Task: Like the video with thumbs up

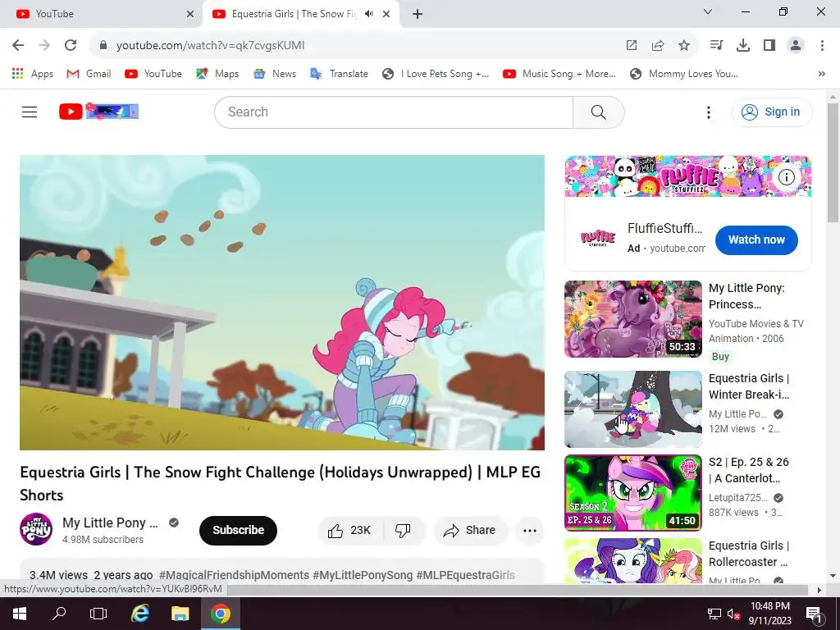Action: point(350,531)
